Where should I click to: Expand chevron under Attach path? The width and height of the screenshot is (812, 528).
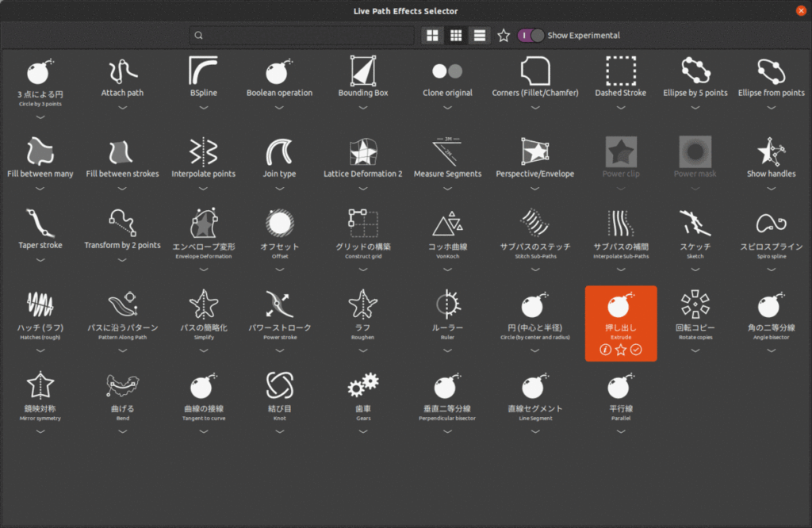click(x=122, y=108)
